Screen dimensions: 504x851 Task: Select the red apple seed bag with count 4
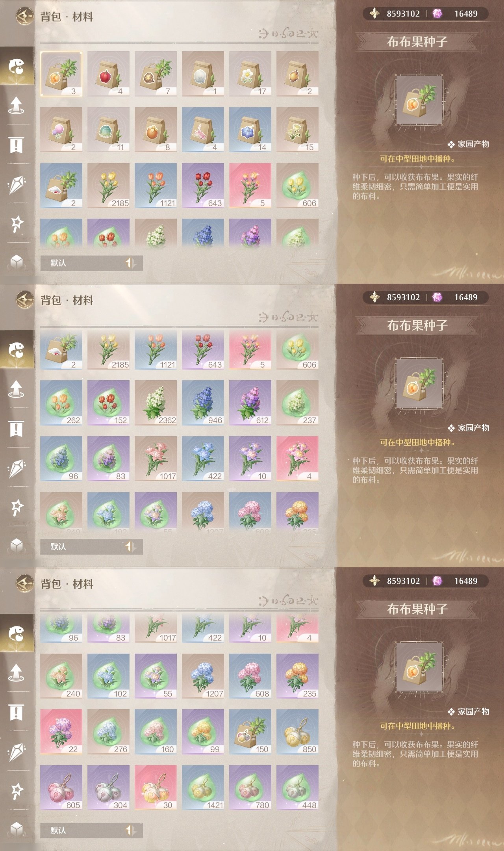coord(108,74)
